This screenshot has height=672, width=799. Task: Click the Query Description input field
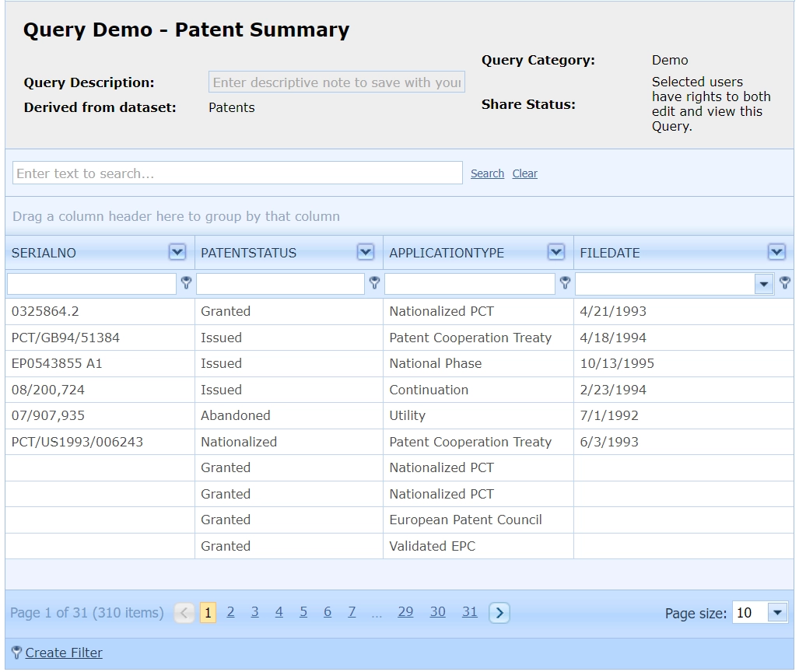click(x=336, y=82)
